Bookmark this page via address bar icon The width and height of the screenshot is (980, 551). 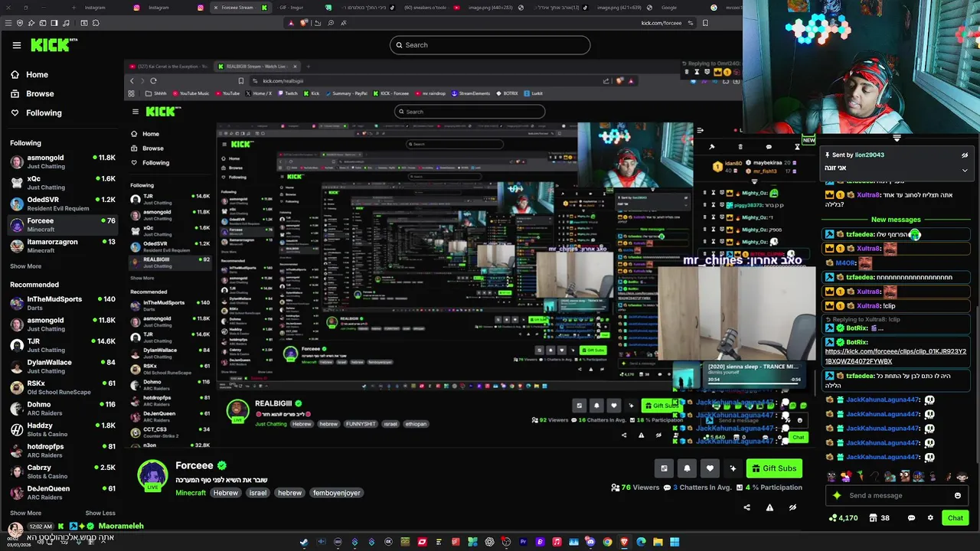(705, 23)
